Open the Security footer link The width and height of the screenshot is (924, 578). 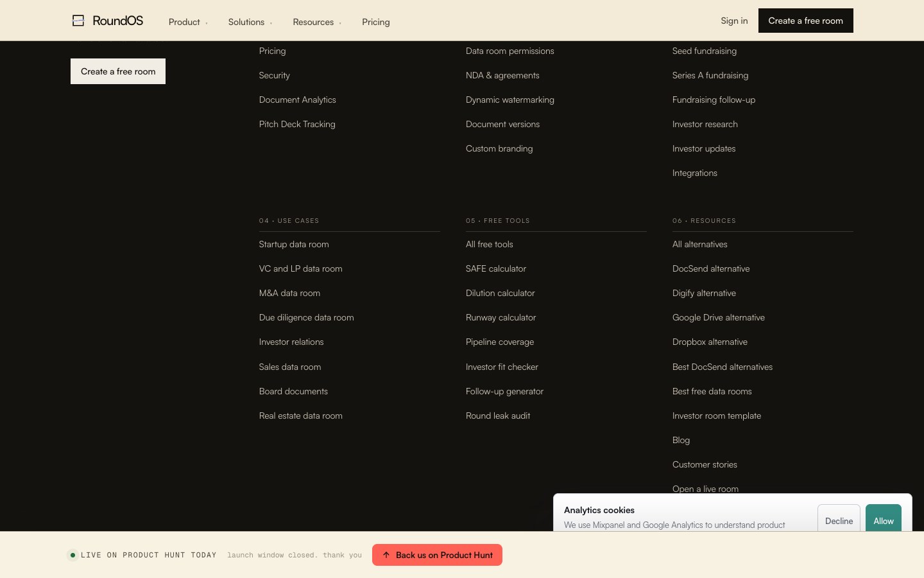tap(275, 75)
